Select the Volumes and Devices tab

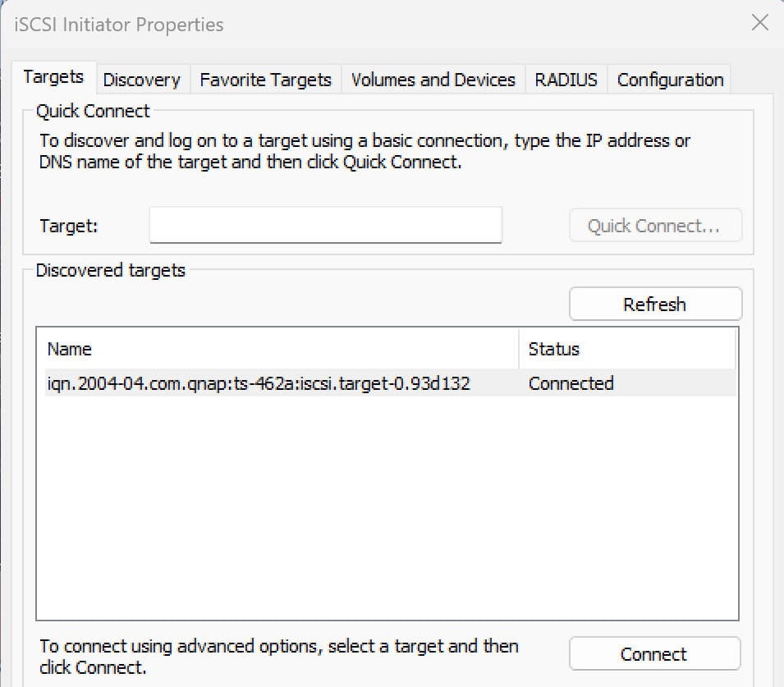(x=433, y=80)
